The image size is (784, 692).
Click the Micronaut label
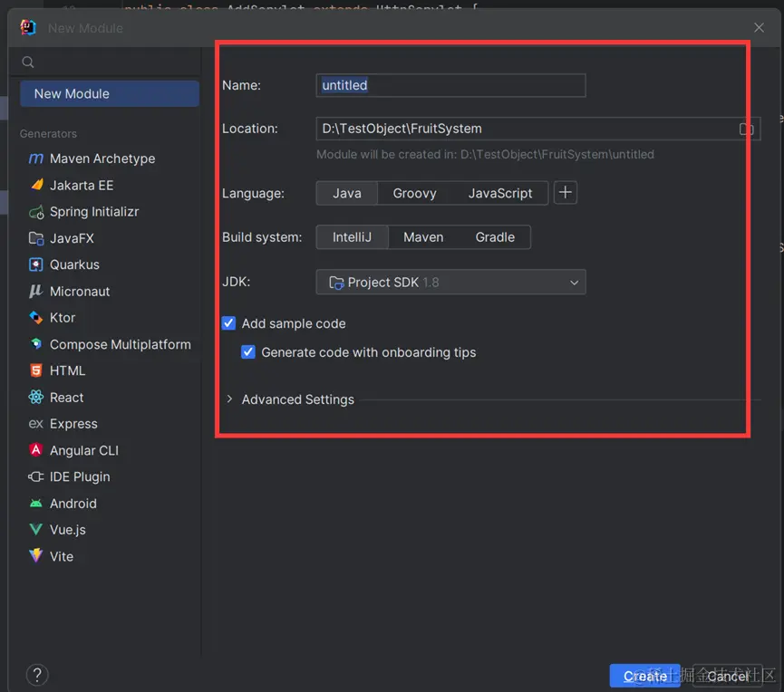point(80,292)
